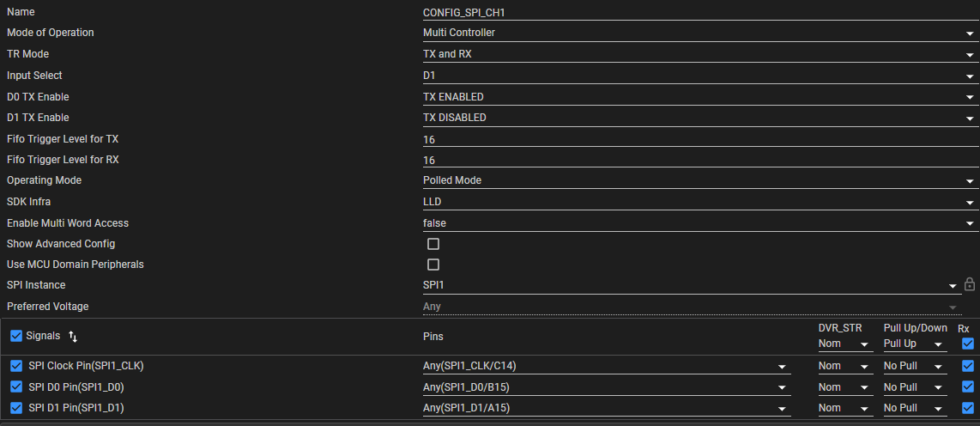Click the SDK Infra label
The image size is (980, 426).
click(31, 202)
